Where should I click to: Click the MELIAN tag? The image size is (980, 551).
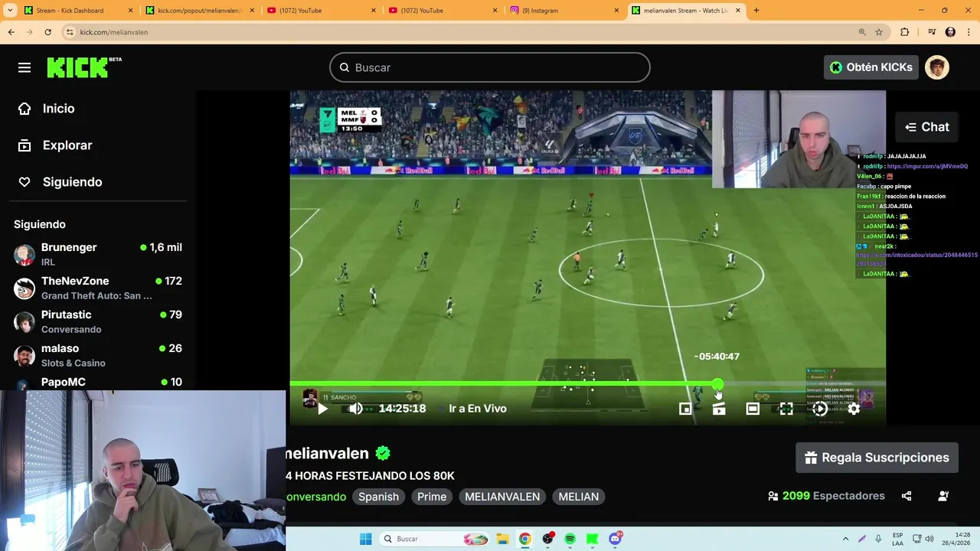pyautogui.click(x=579, y=497)
